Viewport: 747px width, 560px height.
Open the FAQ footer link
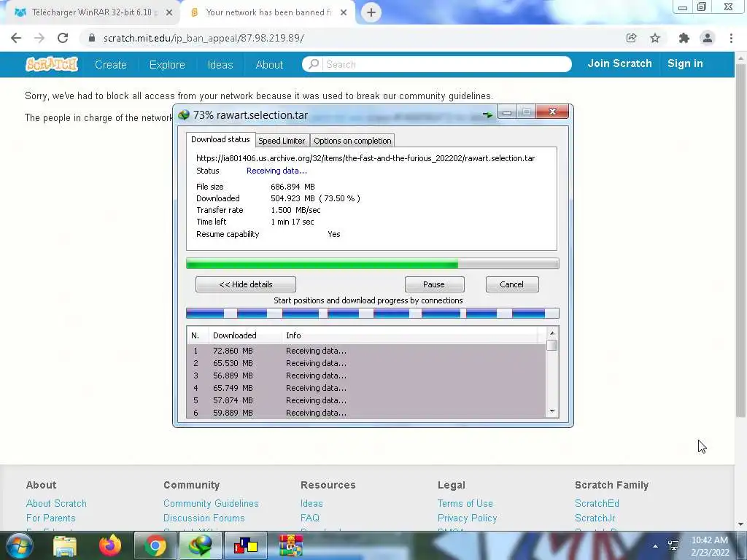[309, 518]
